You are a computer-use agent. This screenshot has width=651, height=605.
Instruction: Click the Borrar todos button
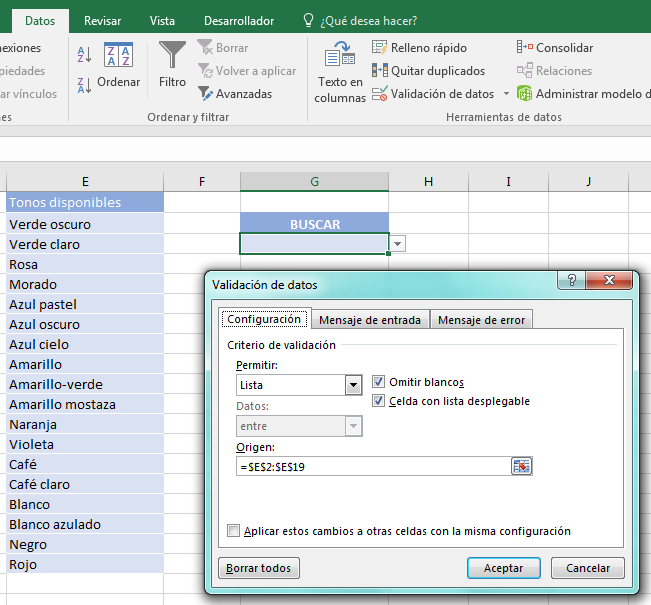[258, 568]
